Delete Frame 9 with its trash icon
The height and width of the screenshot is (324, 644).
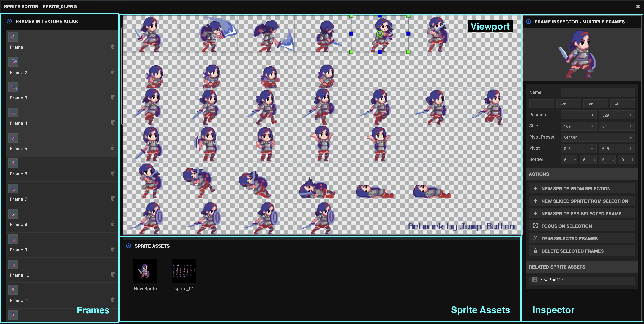pyautogui.click(x=113, y=249)
